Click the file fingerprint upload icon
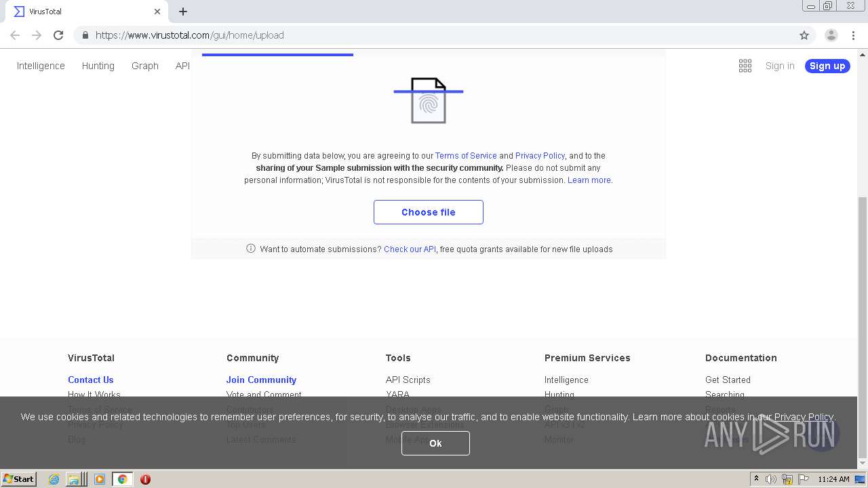Screen dimensions: 868x488 pyautogui.click(x=429, y=100)
